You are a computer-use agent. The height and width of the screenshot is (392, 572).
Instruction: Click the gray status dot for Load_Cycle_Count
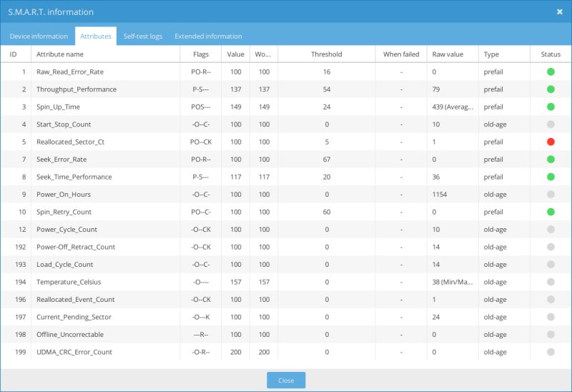(x=551, y=264)
